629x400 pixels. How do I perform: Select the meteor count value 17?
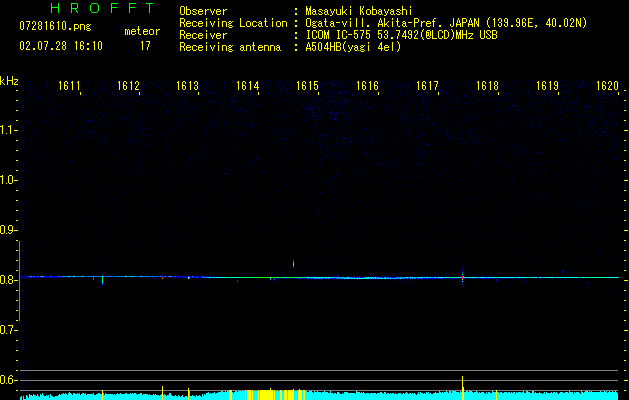tap(145, 46)
